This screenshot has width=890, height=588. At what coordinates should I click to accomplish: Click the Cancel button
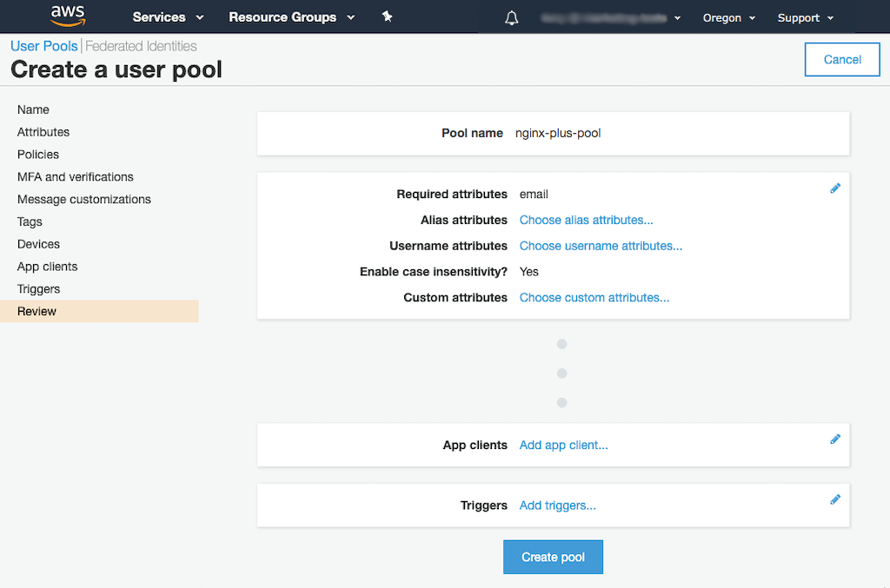pyautogui.click(x=842, y=60)
